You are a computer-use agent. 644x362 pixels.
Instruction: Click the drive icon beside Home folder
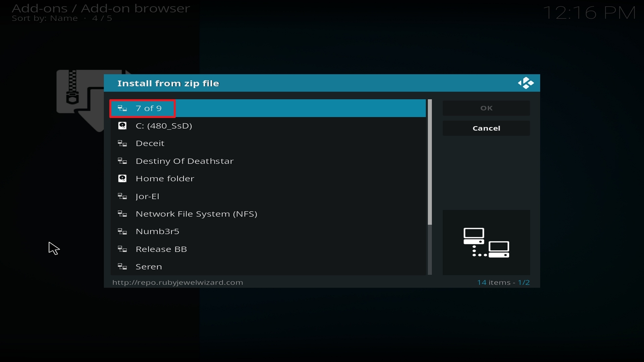click(x=122, y=179)
